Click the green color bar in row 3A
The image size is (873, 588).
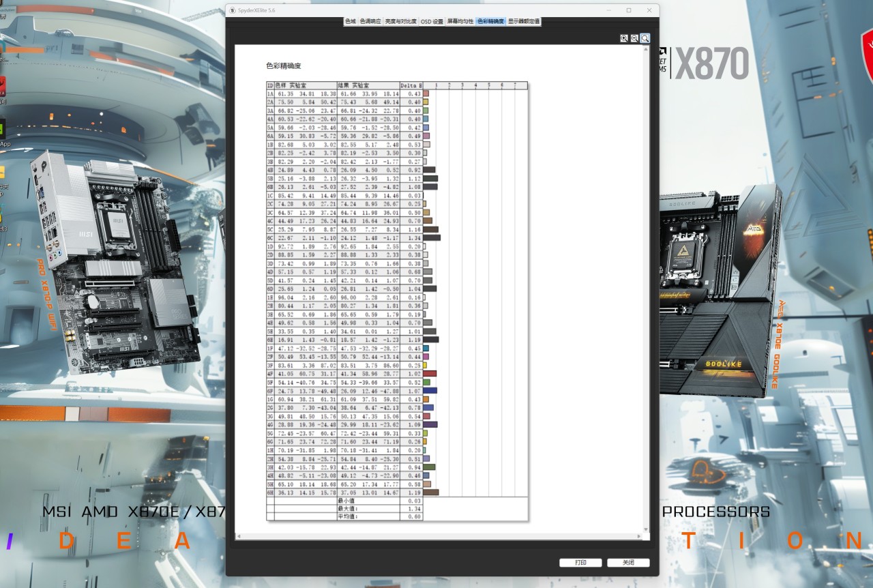coord(426,111)
